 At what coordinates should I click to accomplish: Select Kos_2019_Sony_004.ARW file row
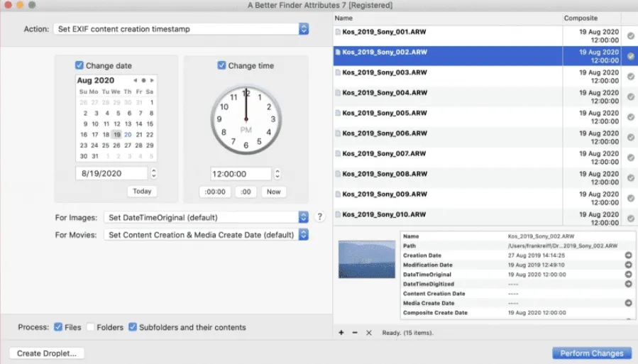click(485, 96)
